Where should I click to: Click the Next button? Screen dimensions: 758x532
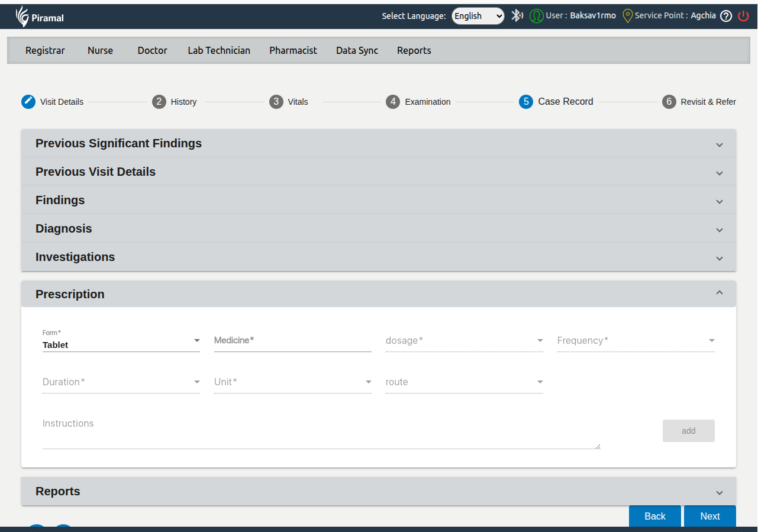click(709, 516)
